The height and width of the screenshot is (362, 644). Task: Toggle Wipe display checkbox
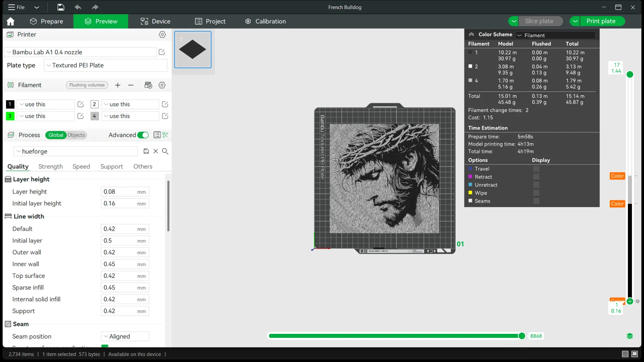(x=536, y=193)
